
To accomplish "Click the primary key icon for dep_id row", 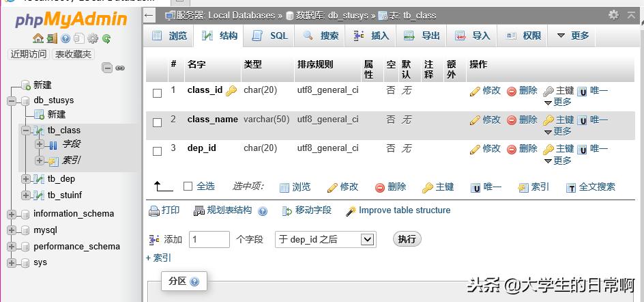I will 548,150.
